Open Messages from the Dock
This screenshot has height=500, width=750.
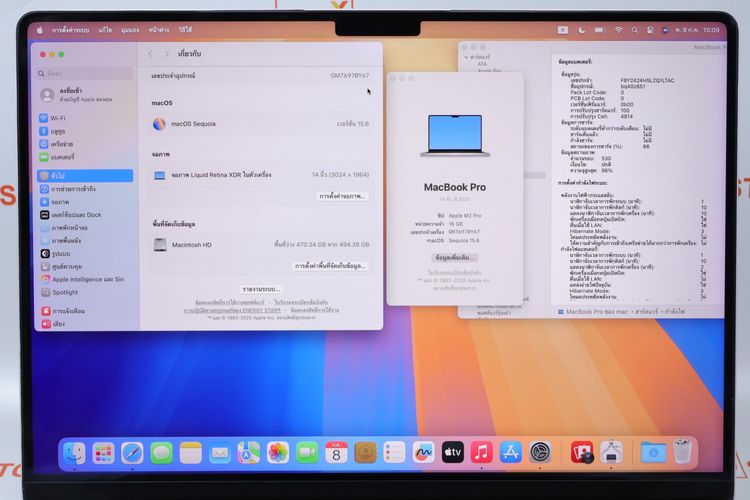(162, 453)
